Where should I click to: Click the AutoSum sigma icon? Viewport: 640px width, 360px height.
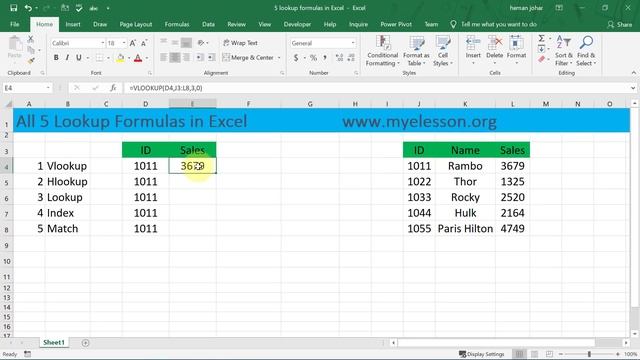[x=541, y=38]
